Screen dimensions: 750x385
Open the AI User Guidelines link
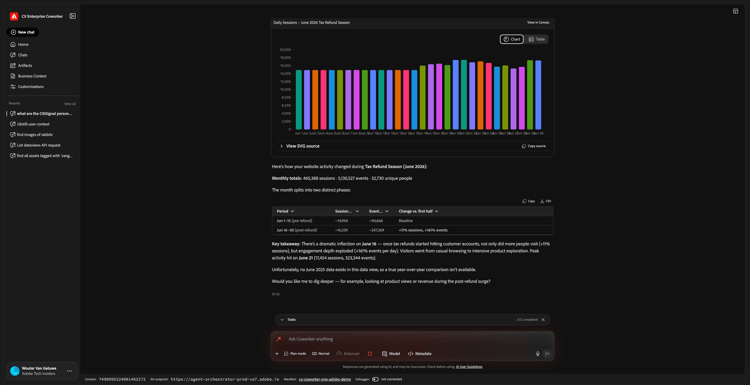coord(469,367)
